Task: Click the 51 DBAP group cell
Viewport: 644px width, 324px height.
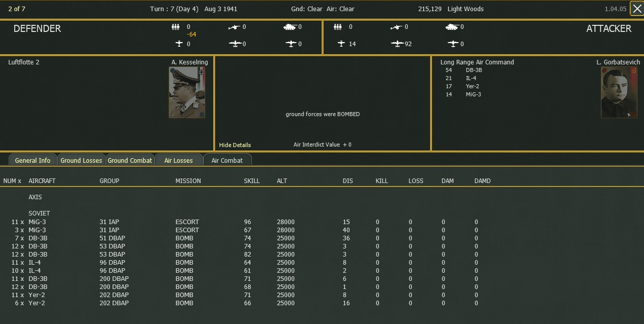Action: pyautogui.click(x=112, y=238)
